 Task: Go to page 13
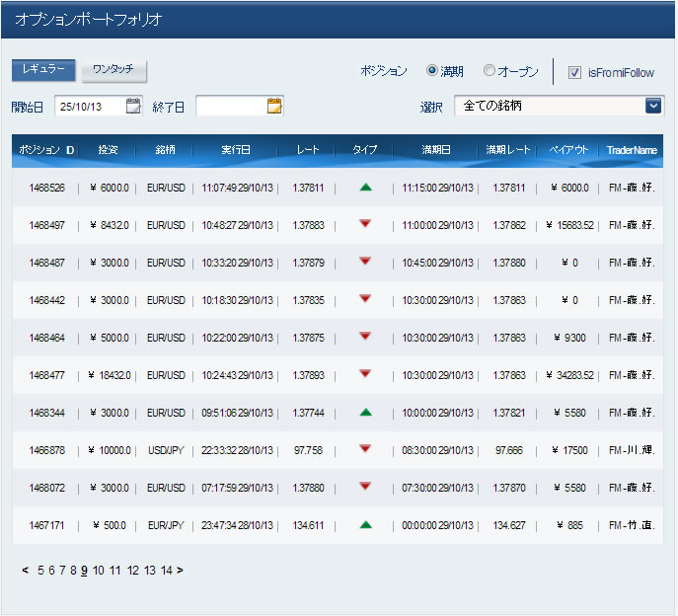tap(150, 571)
